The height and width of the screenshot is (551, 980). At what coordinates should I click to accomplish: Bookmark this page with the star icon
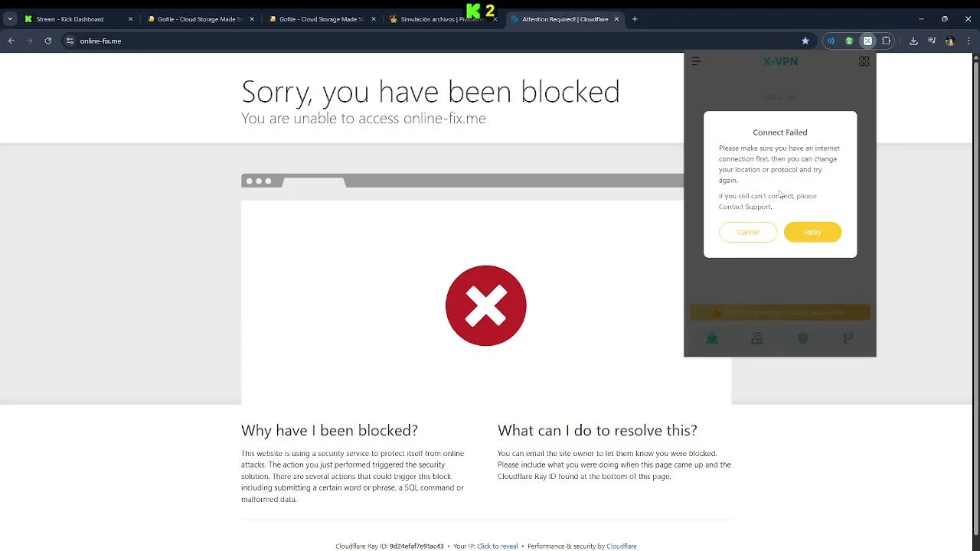pos(805,41)
